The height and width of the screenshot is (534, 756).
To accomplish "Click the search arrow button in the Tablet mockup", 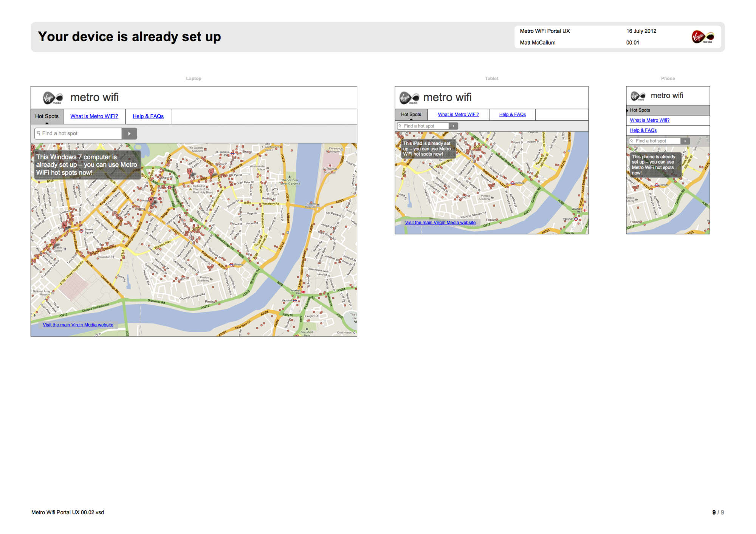I will (x=453, y=126).
